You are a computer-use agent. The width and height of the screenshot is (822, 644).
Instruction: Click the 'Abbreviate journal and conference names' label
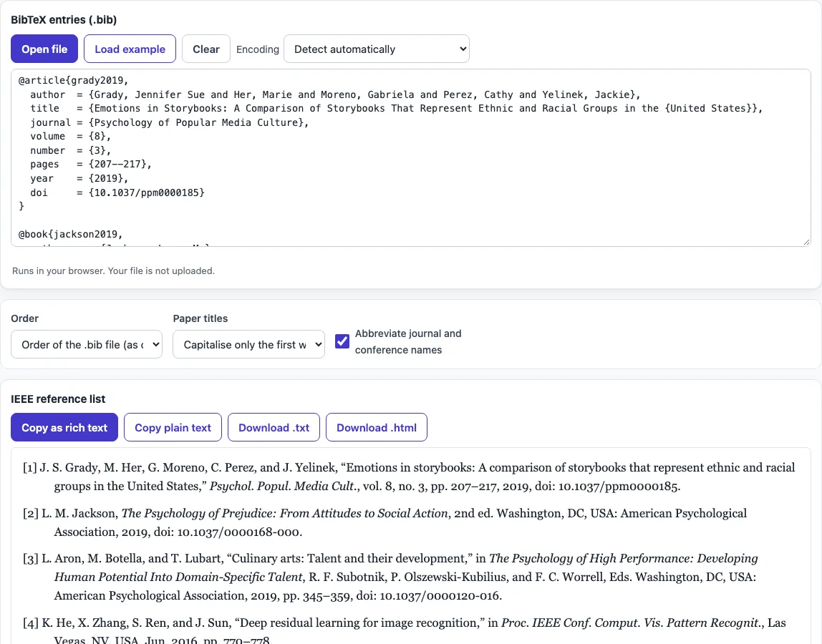(408, 341)
